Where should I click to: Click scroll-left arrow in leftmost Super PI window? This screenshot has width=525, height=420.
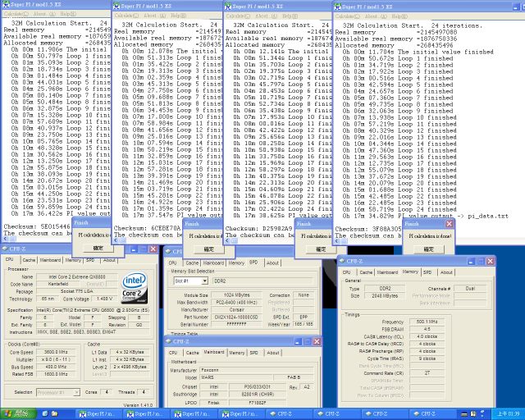tap(6, 239)
